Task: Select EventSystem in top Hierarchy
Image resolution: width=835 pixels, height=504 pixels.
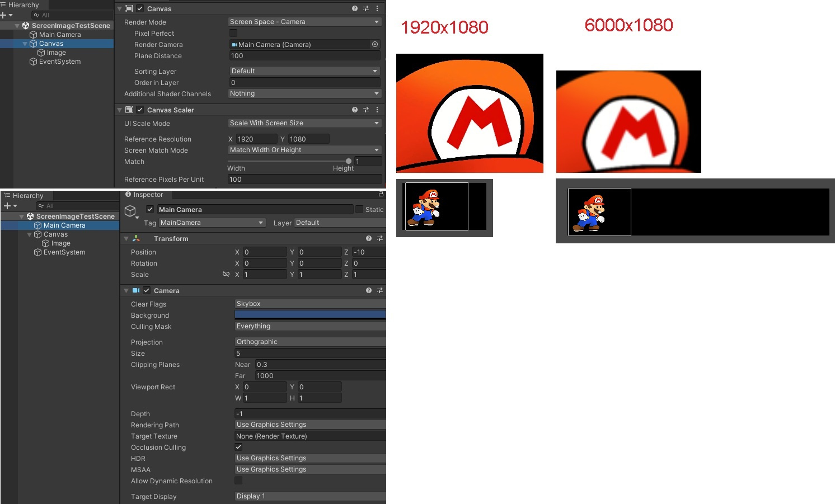Action: [60, 62]
